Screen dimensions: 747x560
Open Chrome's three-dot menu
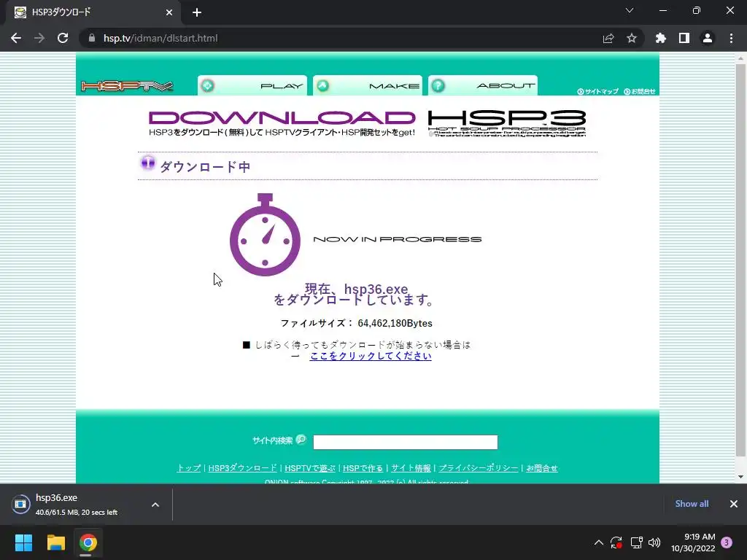coord(731,38)
